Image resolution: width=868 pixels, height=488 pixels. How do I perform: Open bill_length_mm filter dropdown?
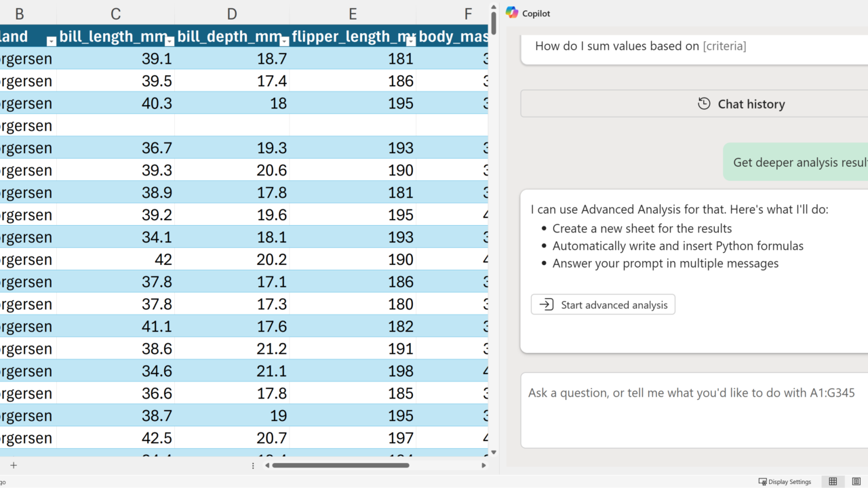coord(170,41)
